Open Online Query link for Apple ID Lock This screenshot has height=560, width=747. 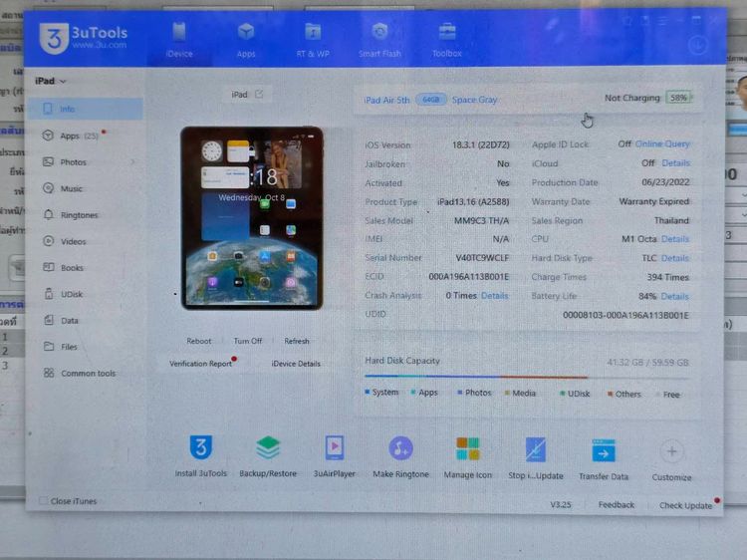point(662,144)
